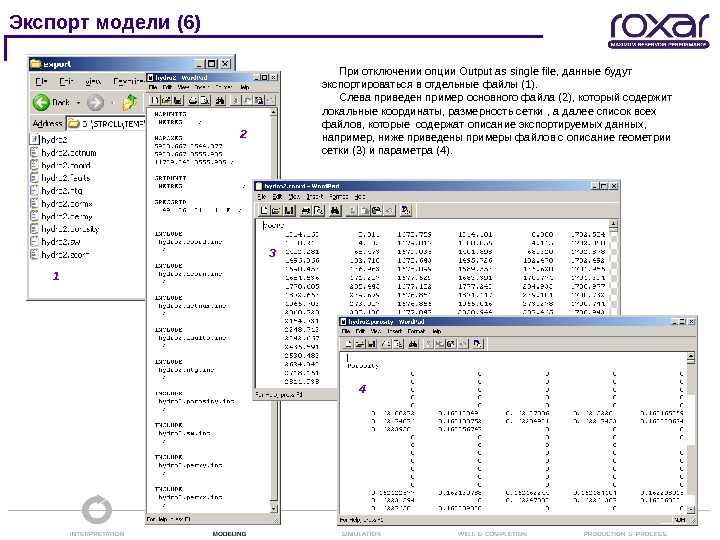Click scroll-down arrow in hydro2 WordPad
The height and width of the screenshot is (540, 720).
[274, 509]
